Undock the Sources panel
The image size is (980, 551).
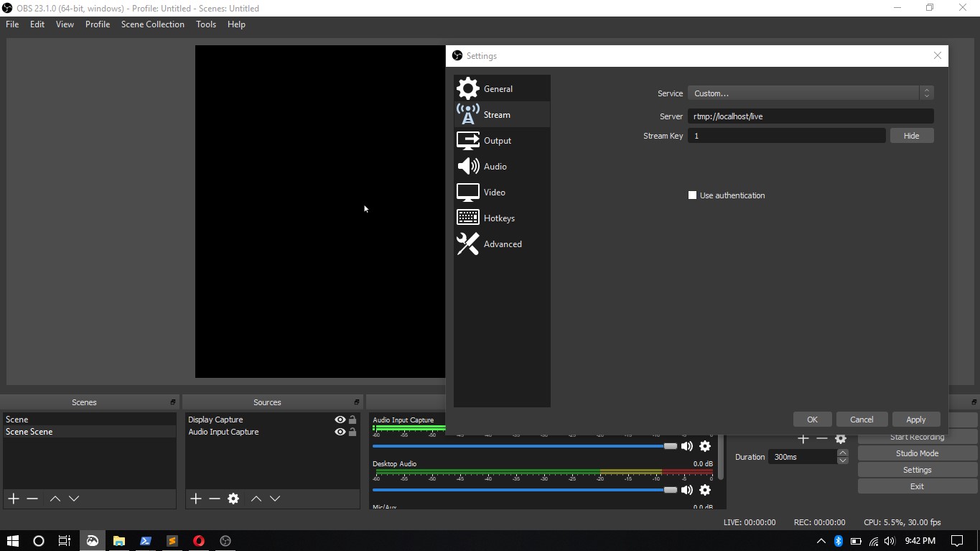(356, 402)
